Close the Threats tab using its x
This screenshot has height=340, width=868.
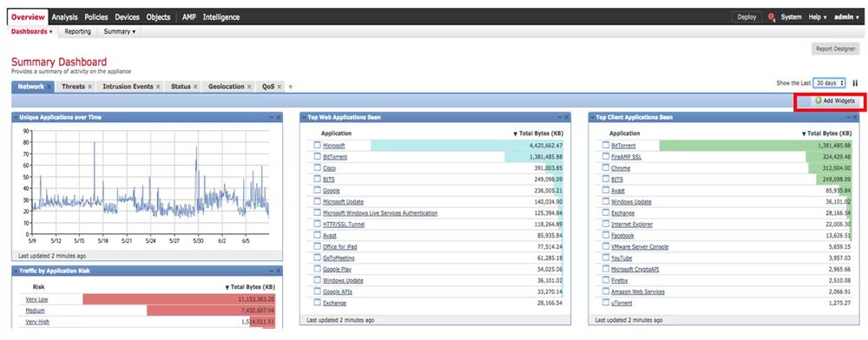point(89,87)
